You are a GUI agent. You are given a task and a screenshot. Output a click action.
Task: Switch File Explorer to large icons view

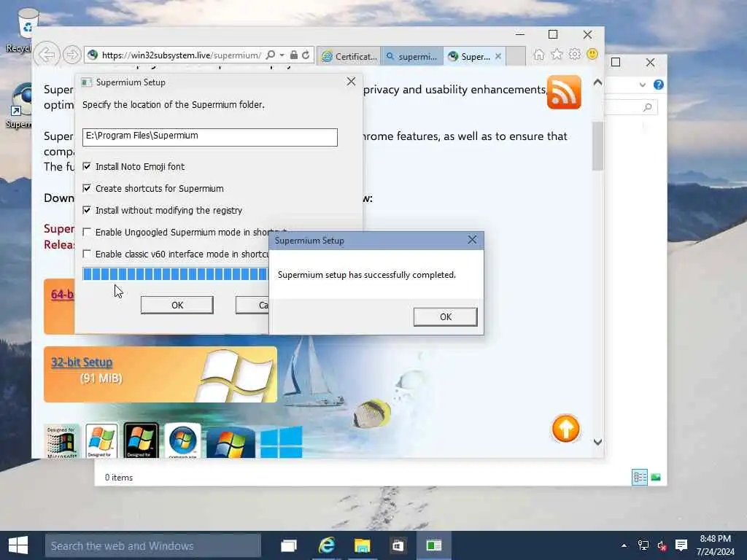click(656, 477)
